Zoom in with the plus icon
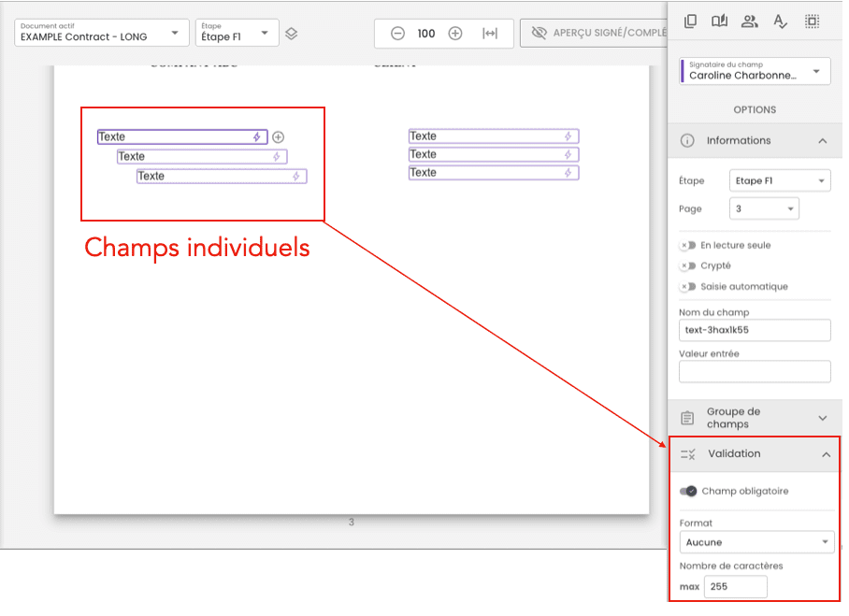Image resolution: width=849 pixels, height=616 pixels. coord(455,34)
